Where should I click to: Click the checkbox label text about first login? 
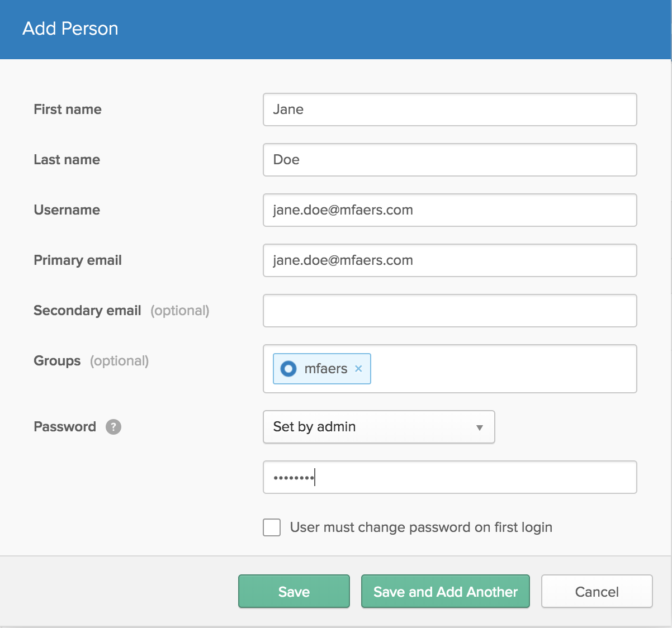coord(420,527)
